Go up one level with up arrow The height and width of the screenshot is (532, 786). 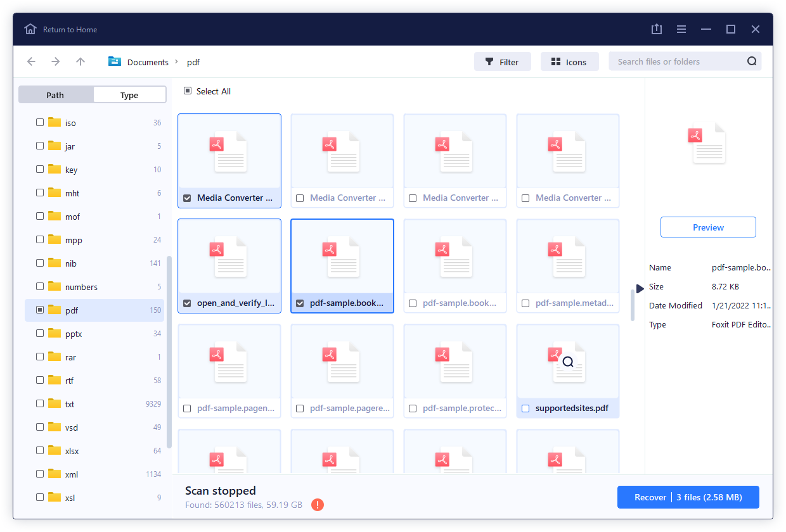coord(80,61)
